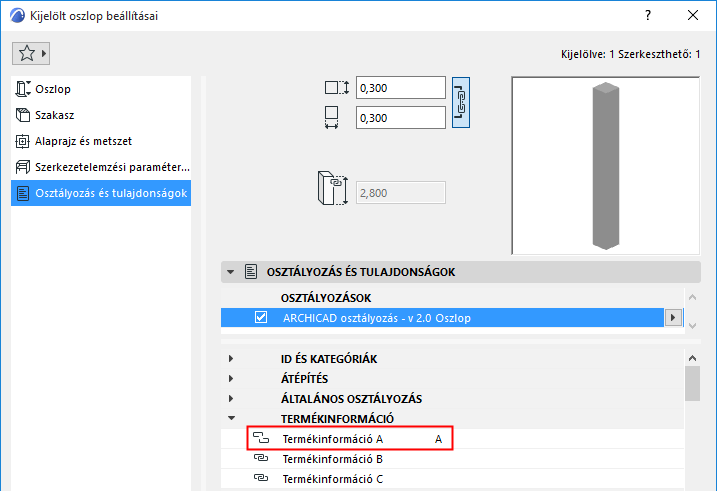Click the second 0,300 dimension field

tap(401, 118)
